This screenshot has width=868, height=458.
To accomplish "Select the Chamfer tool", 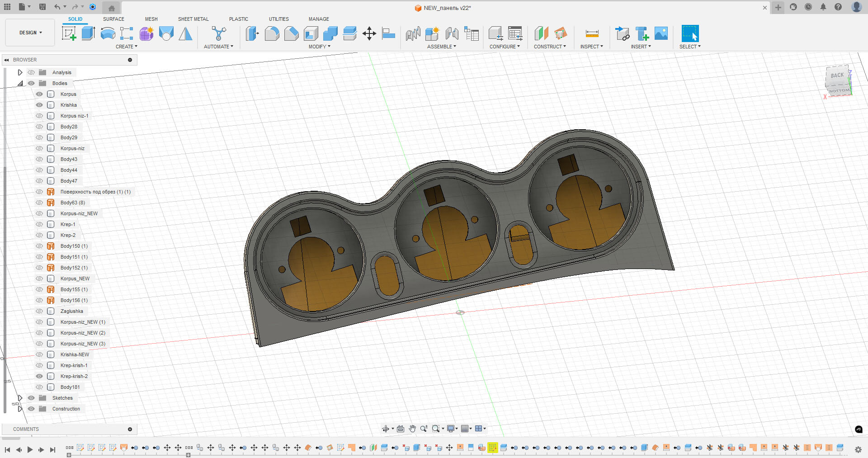I will (x=291, y=33).
